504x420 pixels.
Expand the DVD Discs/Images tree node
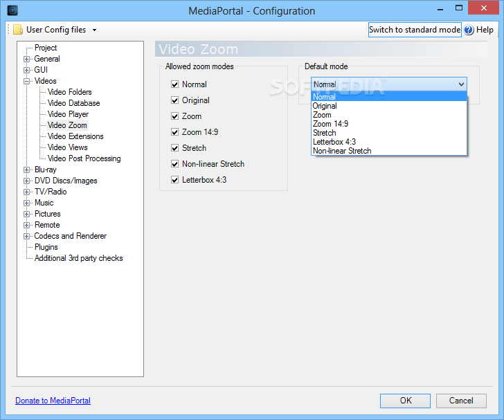pyautogui.click(x=27, y=181)
